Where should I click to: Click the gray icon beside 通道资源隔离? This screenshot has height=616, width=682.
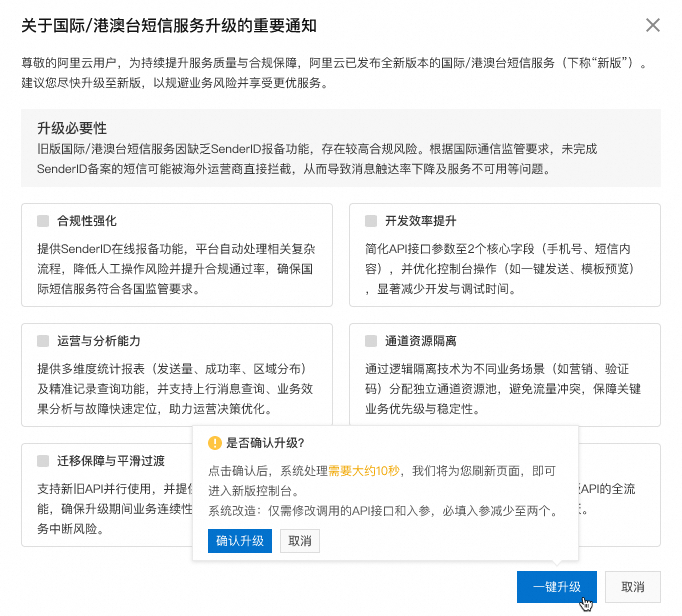pyautogui.click(x=371, y=341)
